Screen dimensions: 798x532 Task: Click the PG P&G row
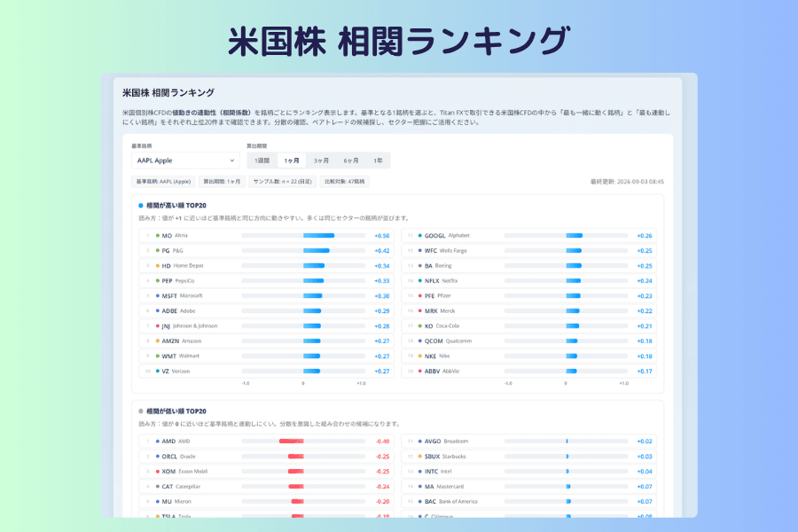266,250
